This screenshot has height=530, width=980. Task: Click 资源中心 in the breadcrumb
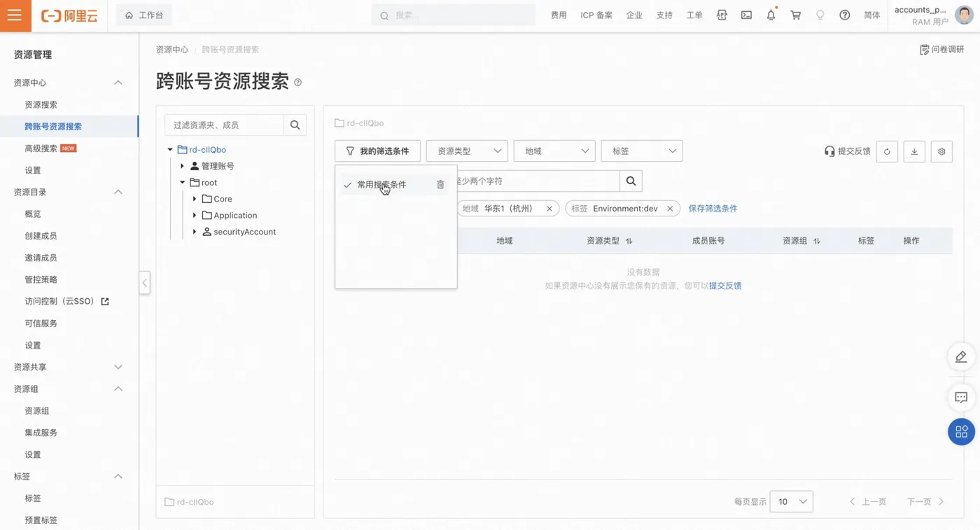[x=172, y=50]
